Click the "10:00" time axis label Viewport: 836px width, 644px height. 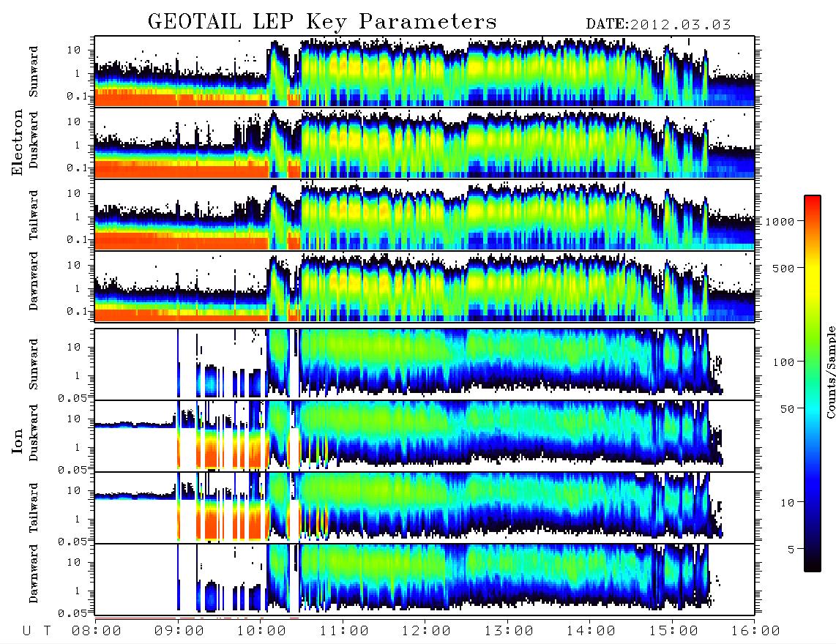point(262,631)
